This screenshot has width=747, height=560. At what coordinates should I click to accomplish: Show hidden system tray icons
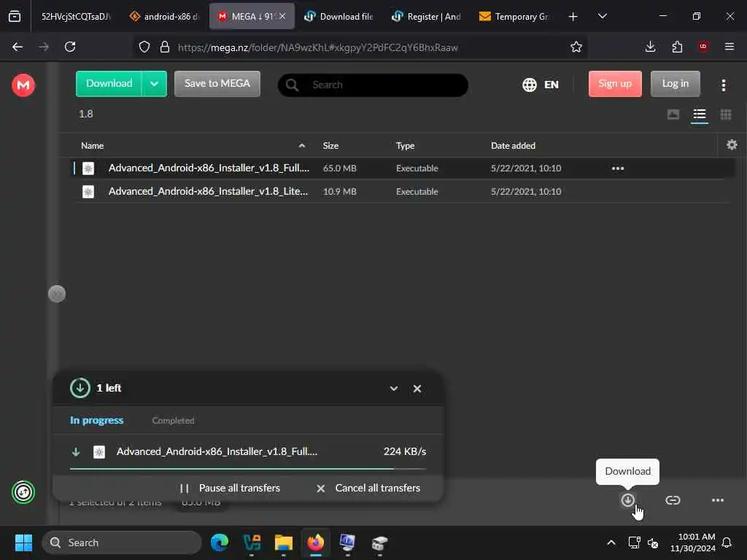click(x=611, y=542)
